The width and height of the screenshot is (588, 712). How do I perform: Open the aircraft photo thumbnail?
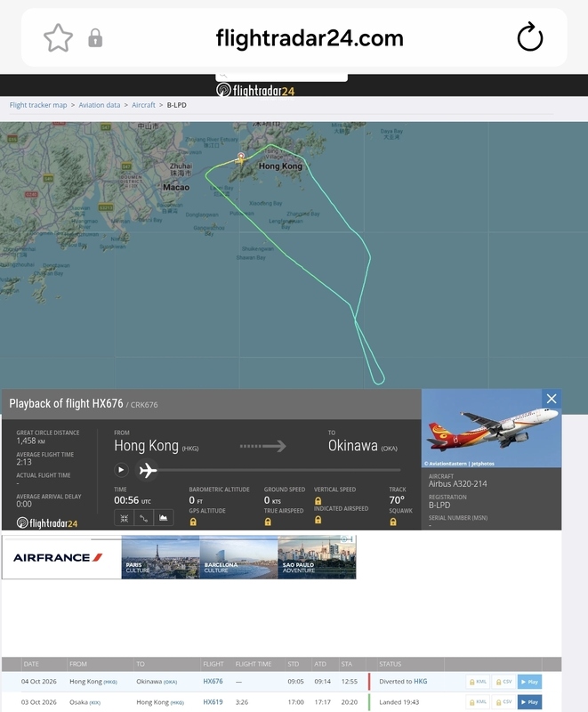(491, 428)
